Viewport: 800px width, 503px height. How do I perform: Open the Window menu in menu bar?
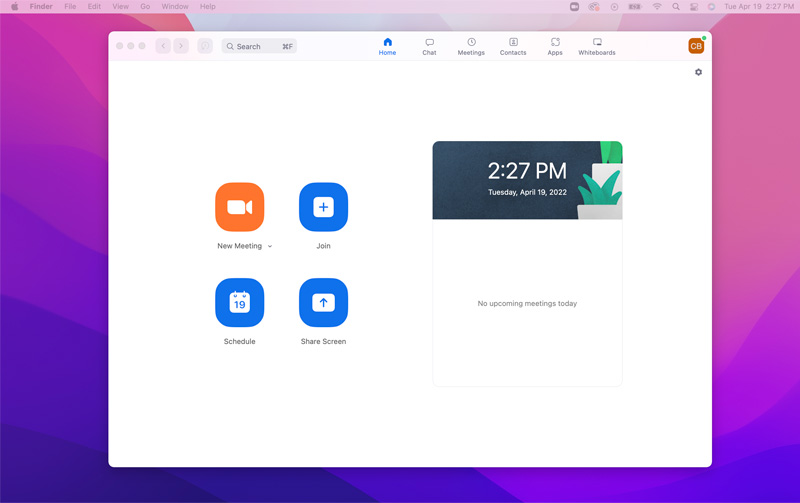point(175,7)
